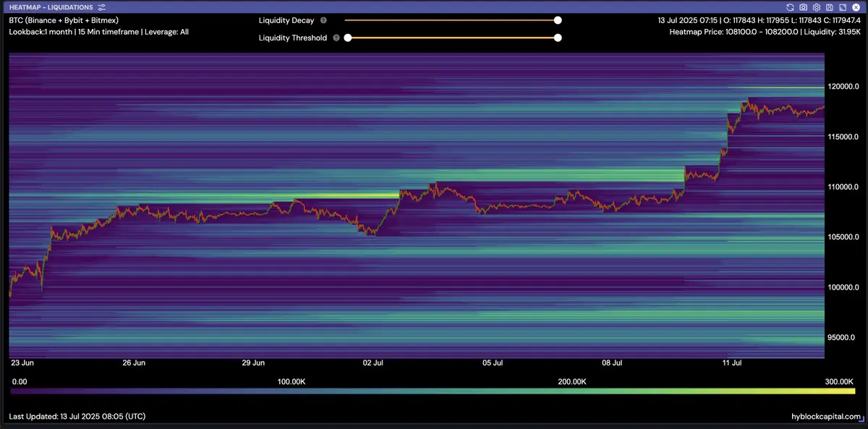Click the Heatmap Price liquidity readout
Viewport: 868px width, 429px height.
[x=765, y=32]
